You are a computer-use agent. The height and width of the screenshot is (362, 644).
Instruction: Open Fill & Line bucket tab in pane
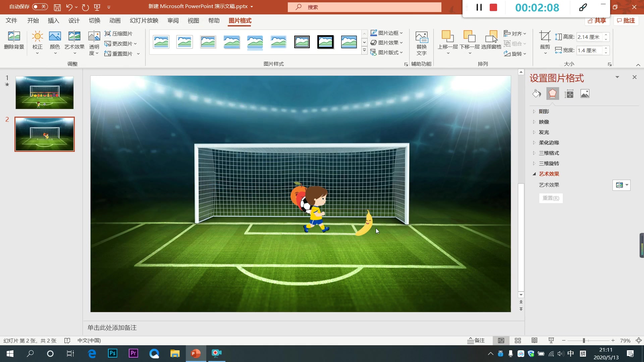point(536,94)
